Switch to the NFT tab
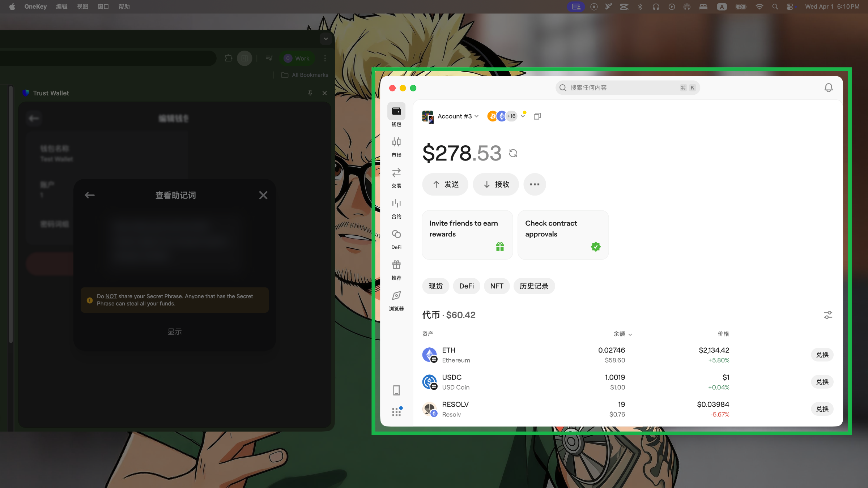Image resolution: width=868 pixels, height=488 pixels. [x=497, y=286]
